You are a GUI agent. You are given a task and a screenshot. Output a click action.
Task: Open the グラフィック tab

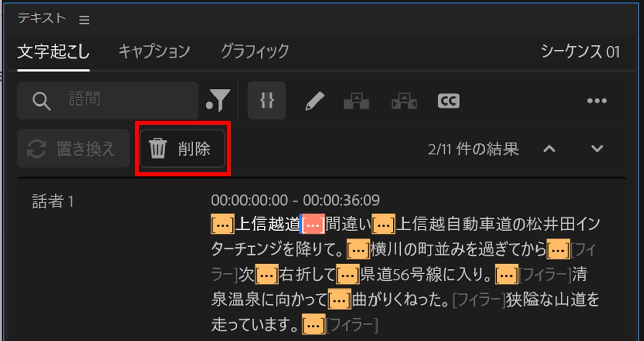(255, 51)
